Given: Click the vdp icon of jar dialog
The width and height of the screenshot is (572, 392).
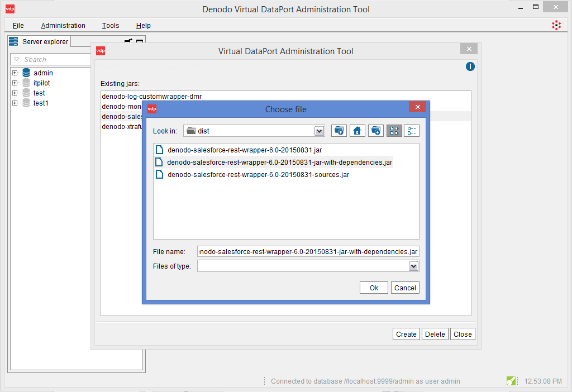Looking at the screenshot, I should click(101, 51).
